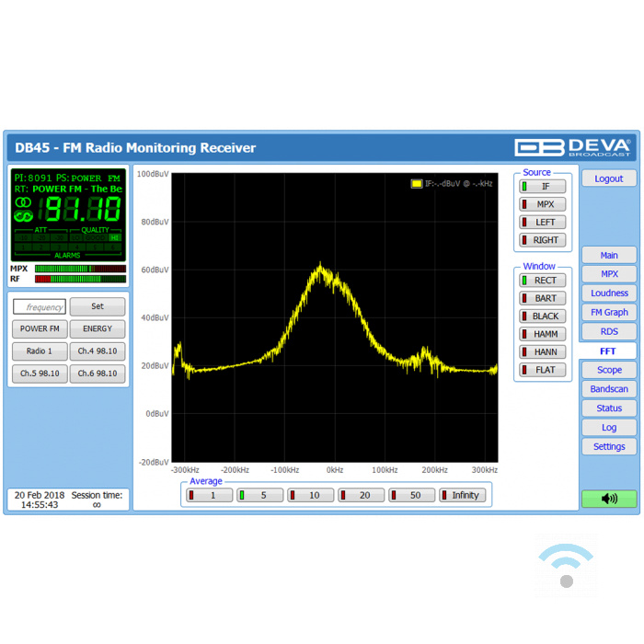Open the Bandscan page
Viewport: 644px width, 644px height.
tap(608, 389)
